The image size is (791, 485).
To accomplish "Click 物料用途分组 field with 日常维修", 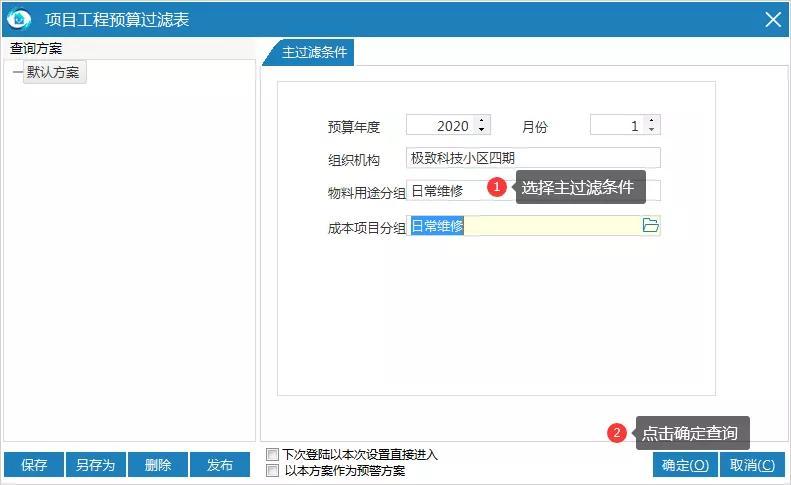I will click(533, 191).
